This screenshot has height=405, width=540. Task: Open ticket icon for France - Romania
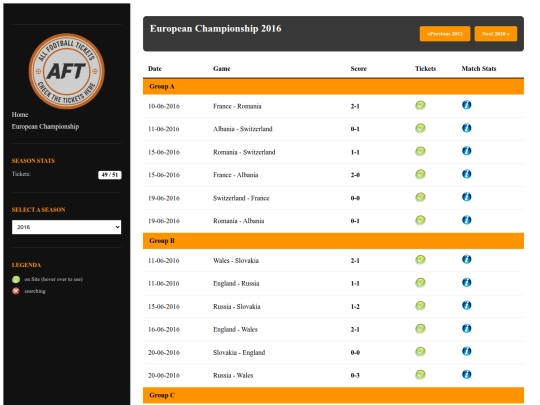click(420, 105)
